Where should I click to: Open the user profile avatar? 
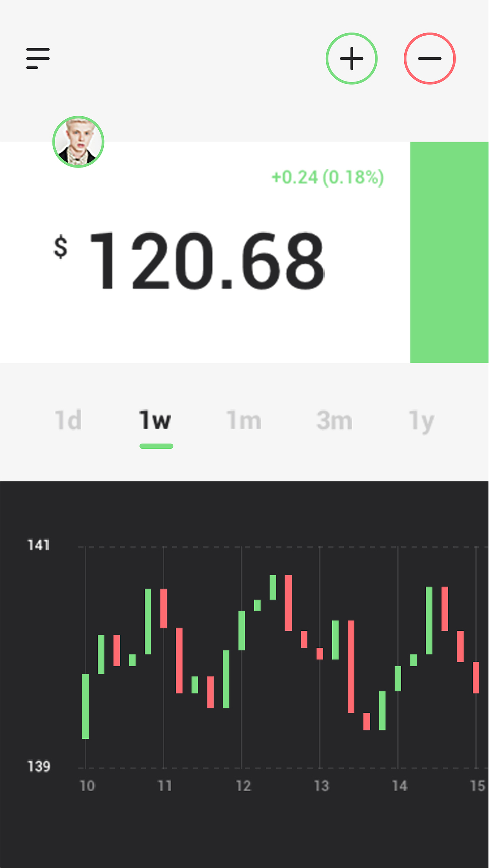click(x=78, y=142)
